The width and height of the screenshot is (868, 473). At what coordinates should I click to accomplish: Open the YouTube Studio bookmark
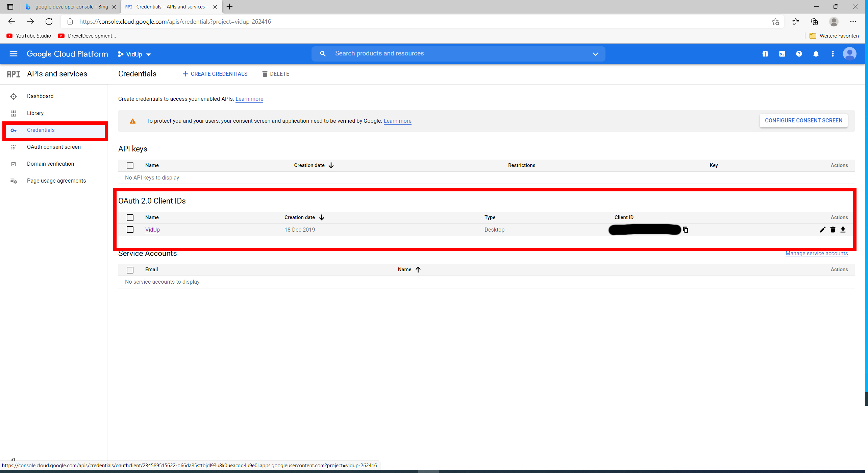(x=29, y=36)
